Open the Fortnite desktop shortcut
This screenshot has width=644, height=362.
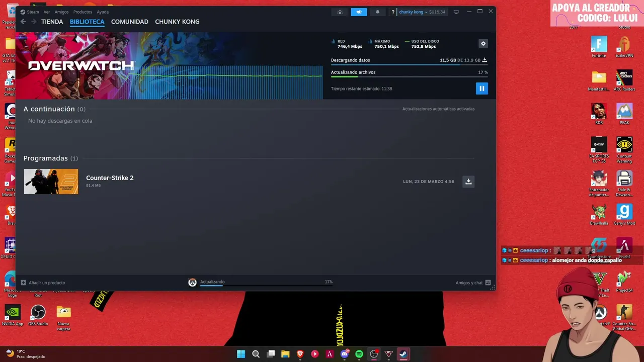pos(599,47)
